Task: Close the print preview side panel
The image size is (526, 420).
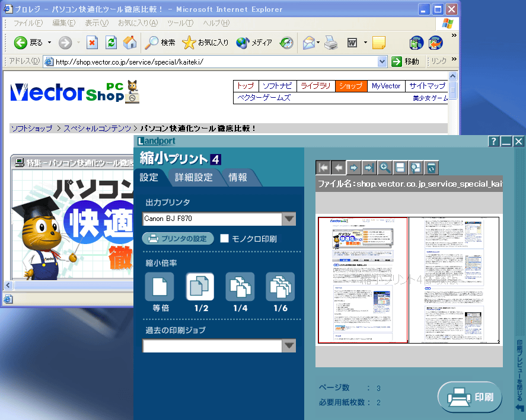Action: [x=519, y=376]
